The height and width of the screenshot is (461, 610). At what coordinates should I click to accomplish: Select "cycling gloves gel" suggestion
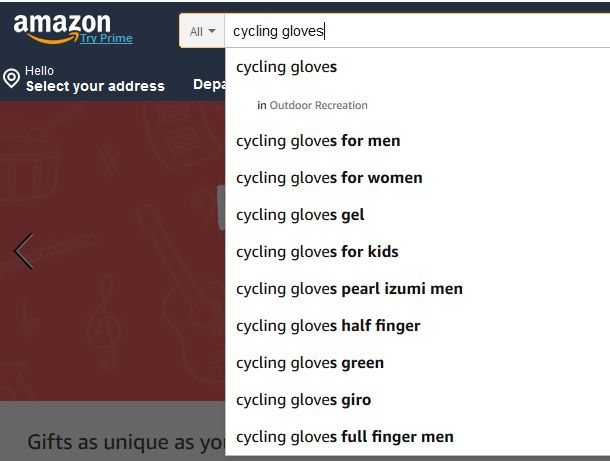click(300, 215)
